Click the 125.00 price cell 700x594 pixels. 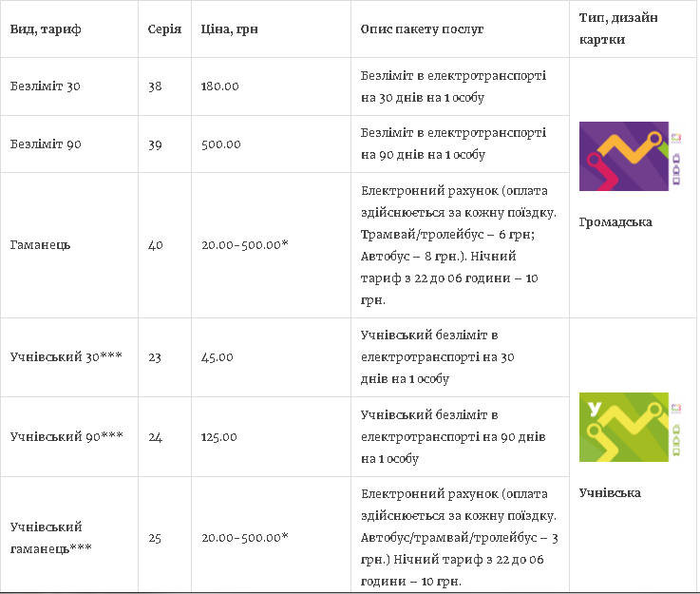tap(219, 437)
